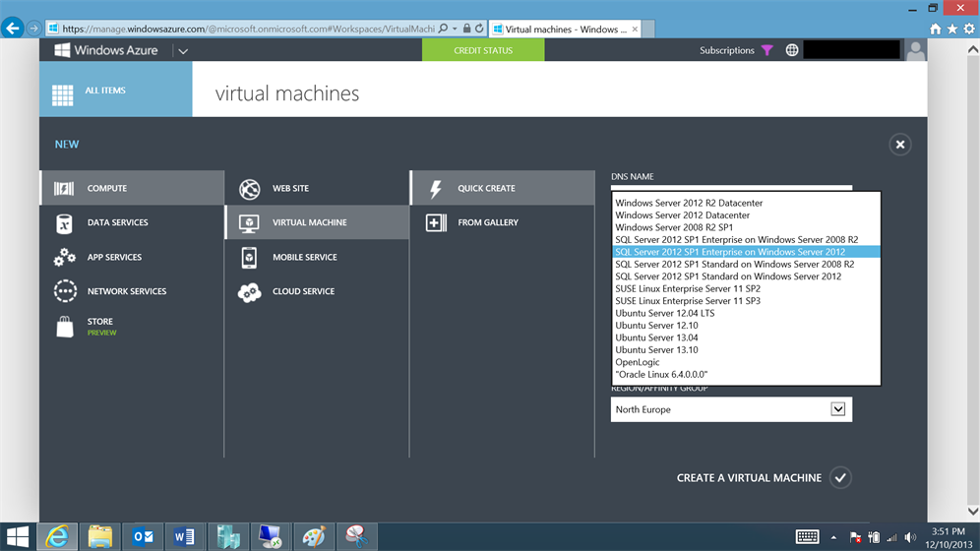
Task: Pick SUSE Linux Enterprise Server 11 SP3
Action: (x=746, y=300)
